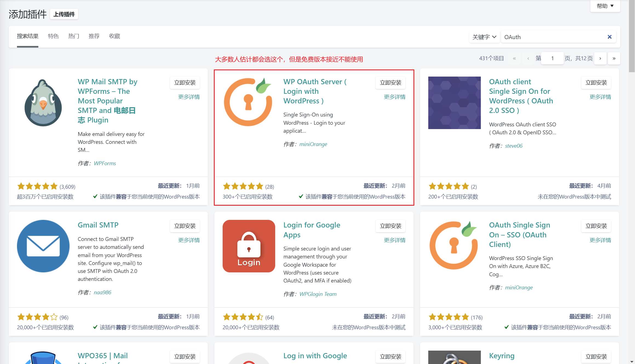Viewport: 635px width, 364px height.
Task: Visit author naa986 link
Action: [102, 292]
